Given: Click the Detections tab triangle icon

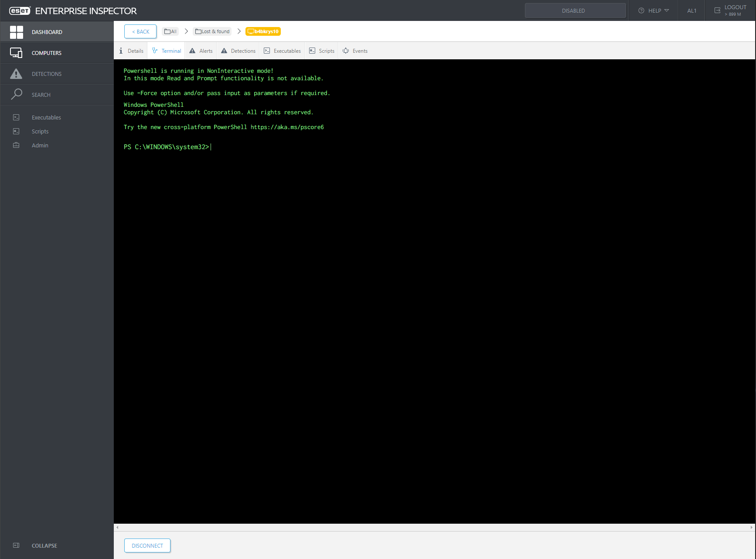Looking at the screenshot, I should click(224, 51).
